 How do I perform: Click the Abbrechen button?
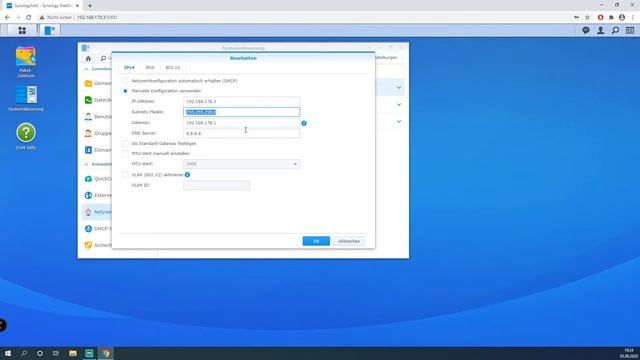pos(349,241)
